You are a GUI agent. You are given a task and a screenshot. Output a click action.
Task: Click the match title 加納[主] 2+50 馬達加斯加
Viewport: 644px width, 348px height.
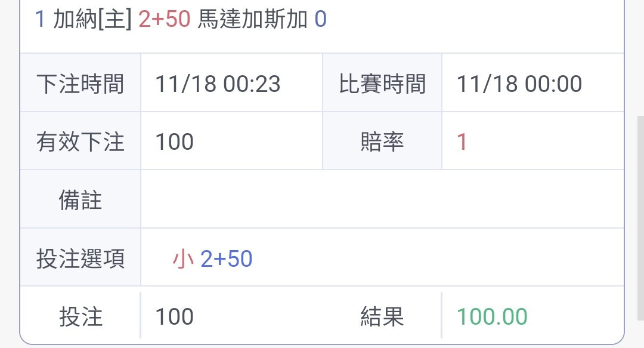click(180, 19)
